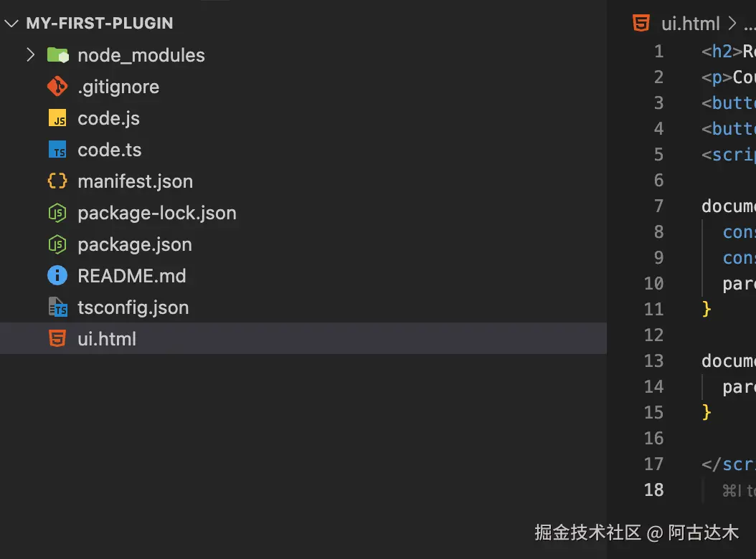
Task: Click the green node_modules folder icon
Action: [x=58, y=55]
